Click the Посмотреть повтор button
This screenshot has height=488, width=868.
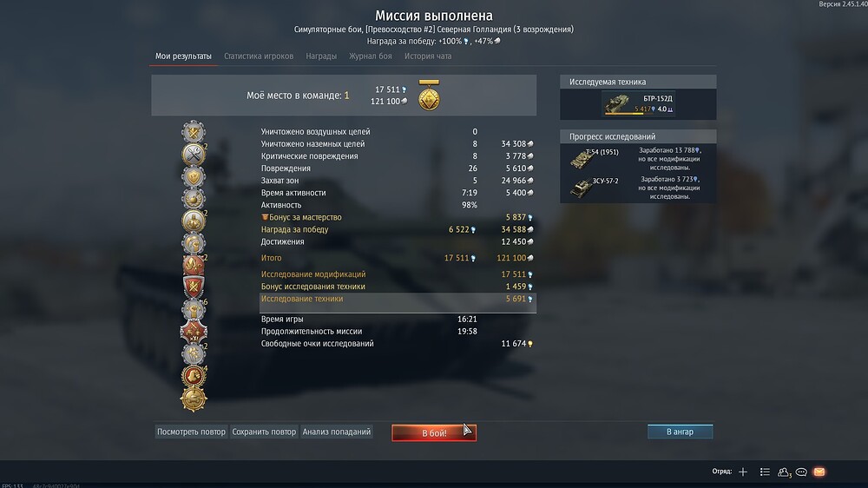pyautogui.click(x=191, y=432)
